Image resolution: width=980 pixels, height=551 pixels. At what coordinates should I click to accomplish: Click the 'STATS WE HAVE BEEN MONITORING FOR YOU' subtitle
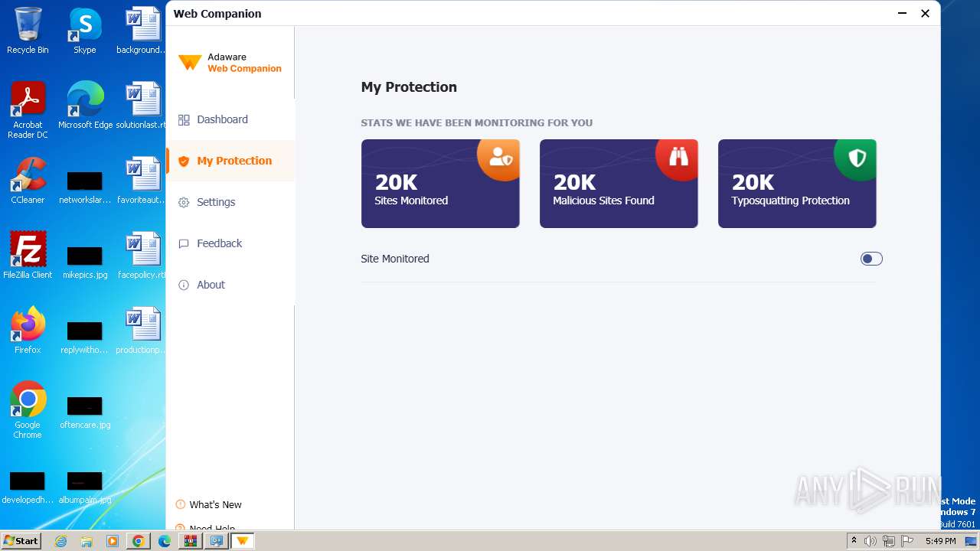[x=476, y=122]
